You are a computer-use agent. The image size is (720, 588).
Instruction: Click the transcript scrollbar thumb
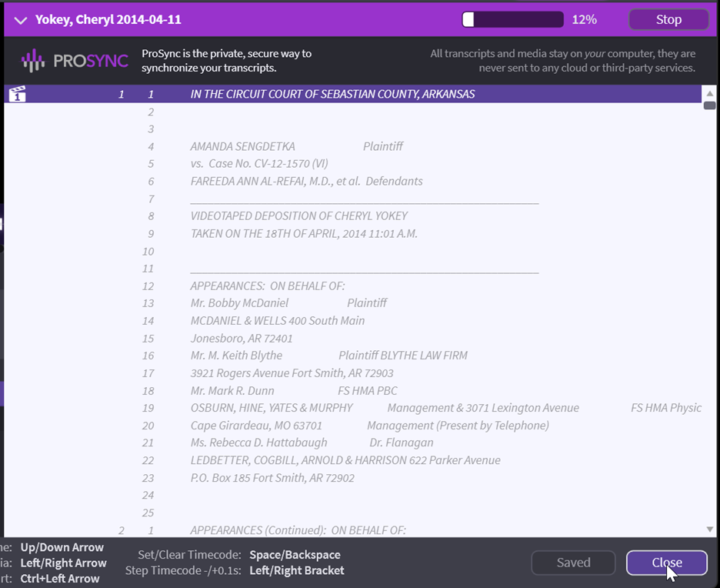[x=709, y=105]
